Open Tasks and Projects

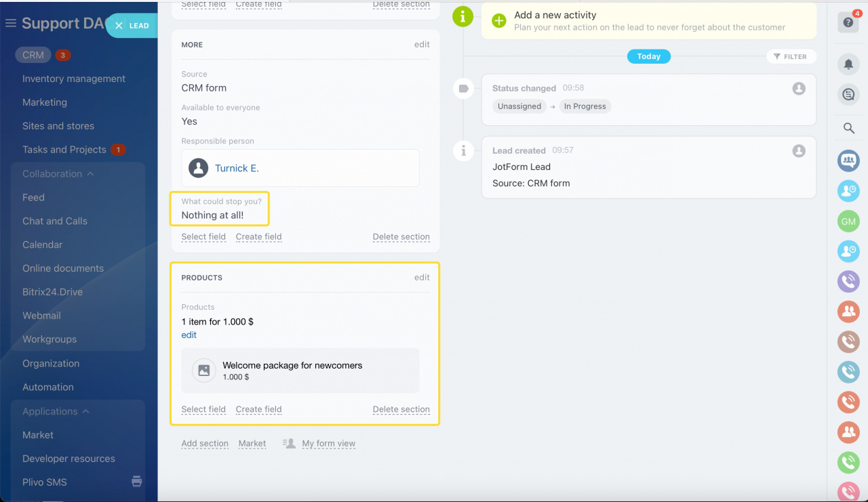64,150
